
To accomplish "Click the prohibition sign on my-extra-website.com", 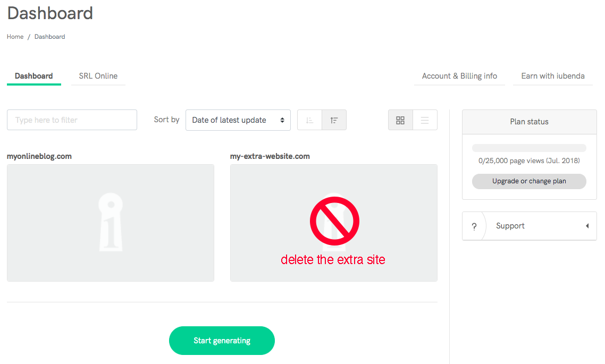I will (x=334, y=221).
